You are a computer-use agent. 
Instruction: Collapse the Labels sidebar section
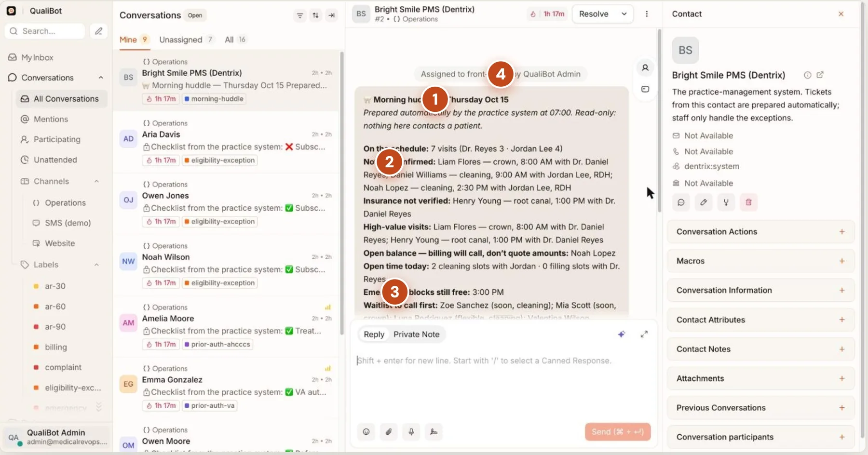(96, 265)
